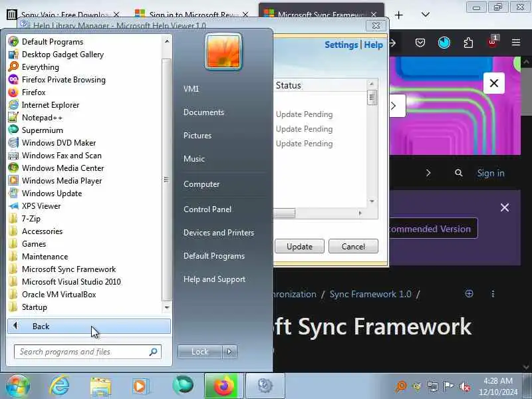Screen dimensions: 532x399
Task: Open the arrow menu next to Lock
Action: 229,352
